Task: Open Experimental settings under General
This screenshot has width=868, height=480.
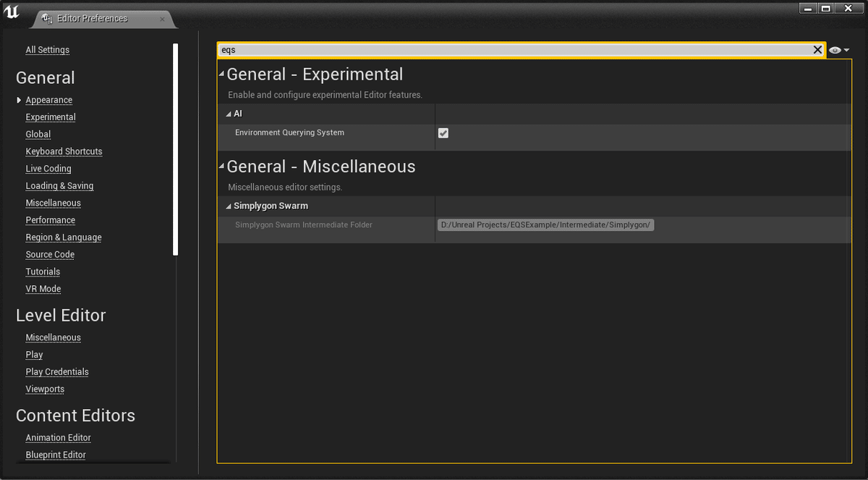Action: (51, 117)
